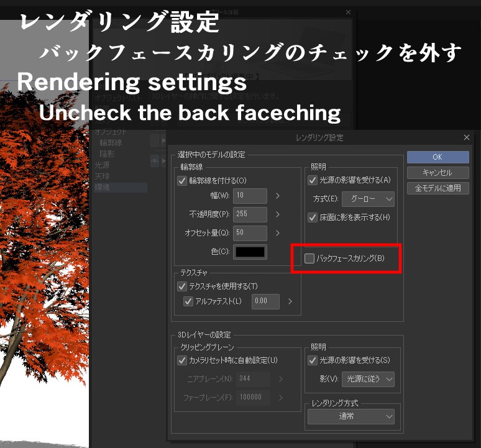The height and width of the screenshot is (448, 481).
Task: Open the 色(C) black color swatch
Action: point(250,252)
